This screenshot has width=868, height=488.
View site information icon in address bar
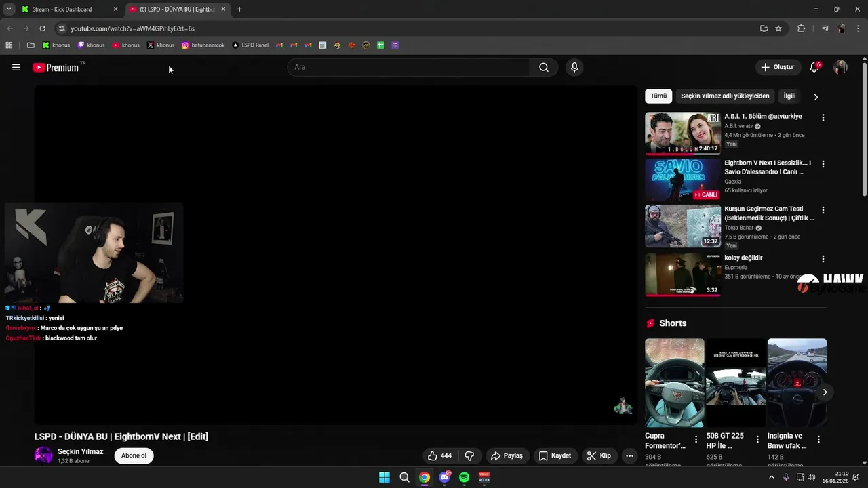click(62, 28)
